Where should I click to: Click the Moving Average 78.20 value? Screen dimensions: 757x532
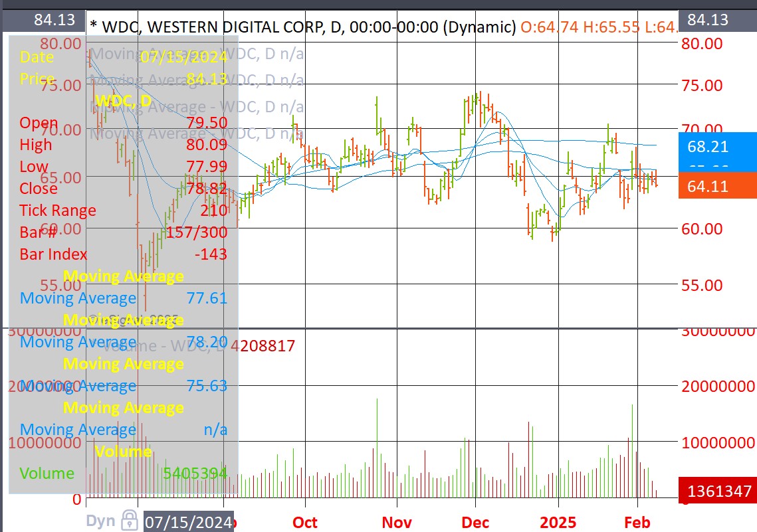point(207,342)
